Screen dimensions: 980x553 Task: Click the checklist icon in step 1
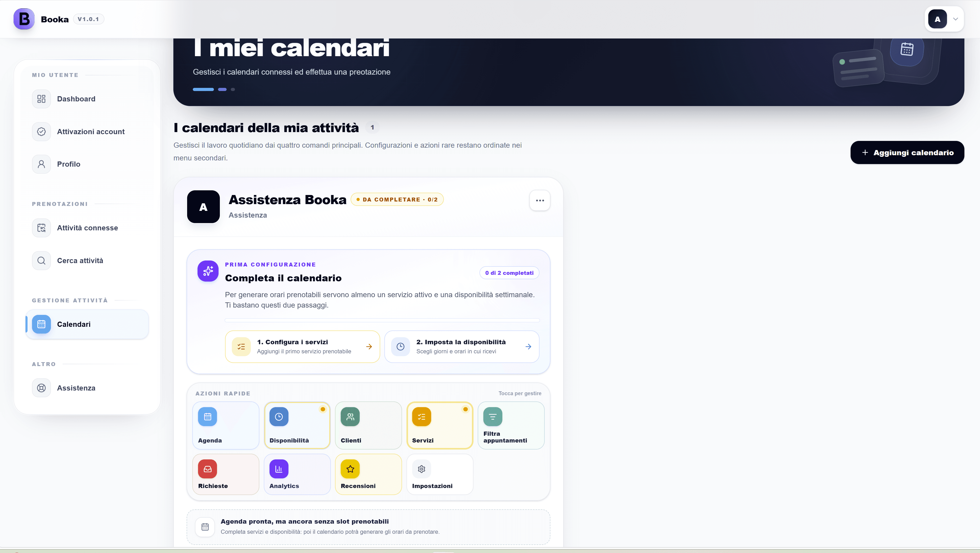241,347
